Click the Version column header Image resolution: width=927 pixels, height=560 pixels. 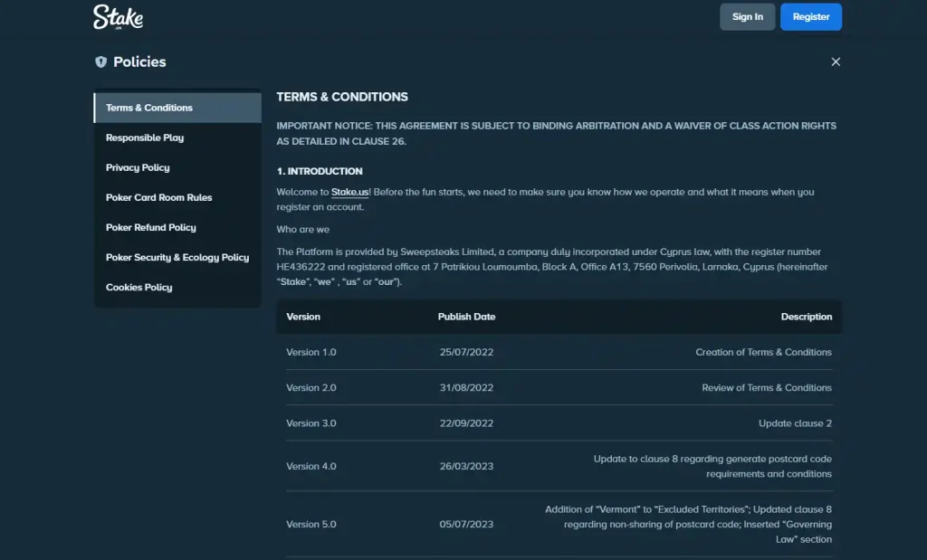pos(303,317)
